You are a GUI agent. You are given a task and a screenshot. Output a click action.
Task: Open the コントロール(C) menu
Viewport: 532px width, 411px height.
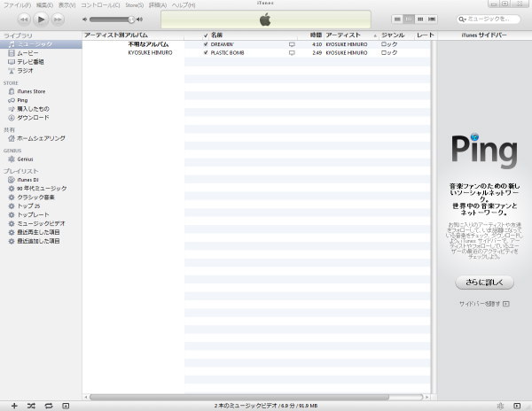click(x=100, y=5)
